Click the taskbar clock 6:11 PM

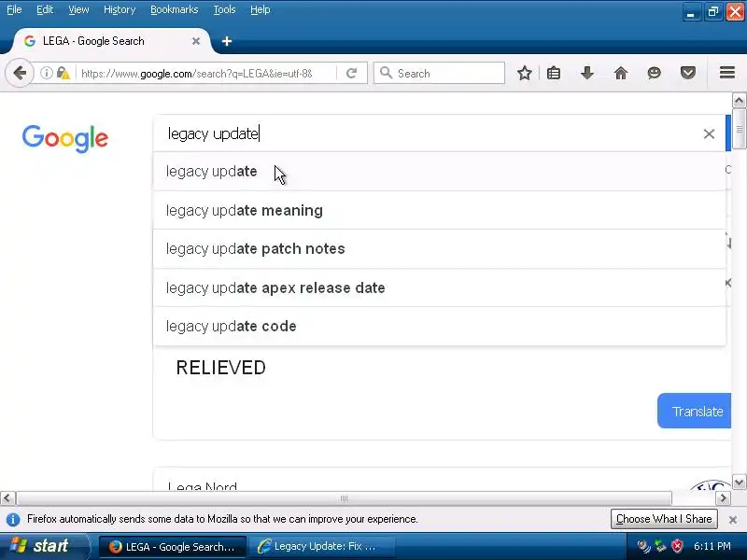pyautogui.click(x=712, y=546)
